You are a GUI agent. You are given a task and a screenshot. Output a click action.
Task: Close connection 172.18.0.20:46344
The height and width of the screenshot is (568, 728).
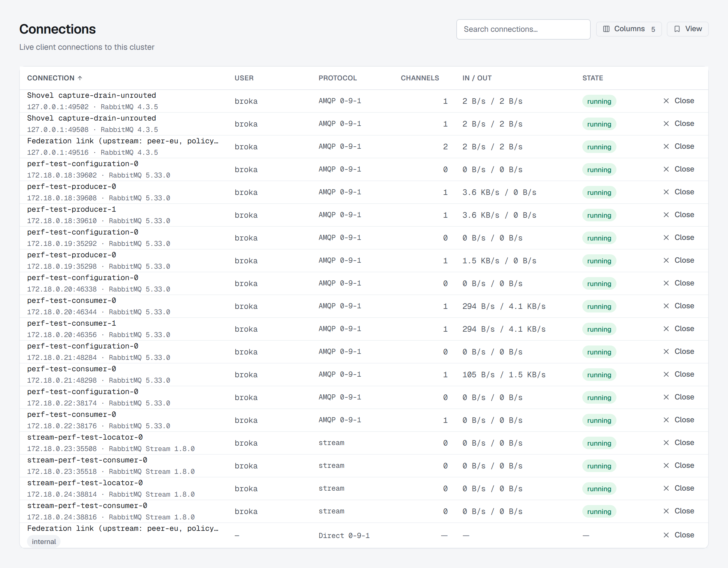coord(679,306)
